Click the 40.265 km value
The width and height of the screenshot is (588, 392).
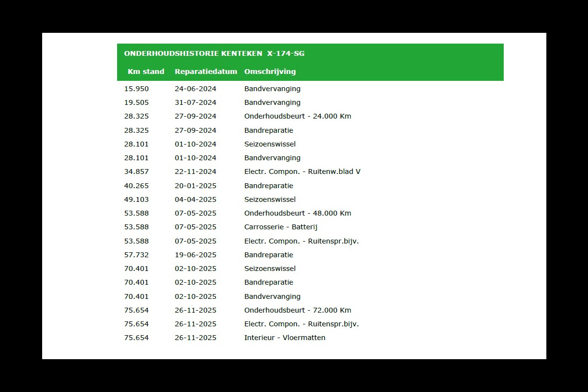137,186
